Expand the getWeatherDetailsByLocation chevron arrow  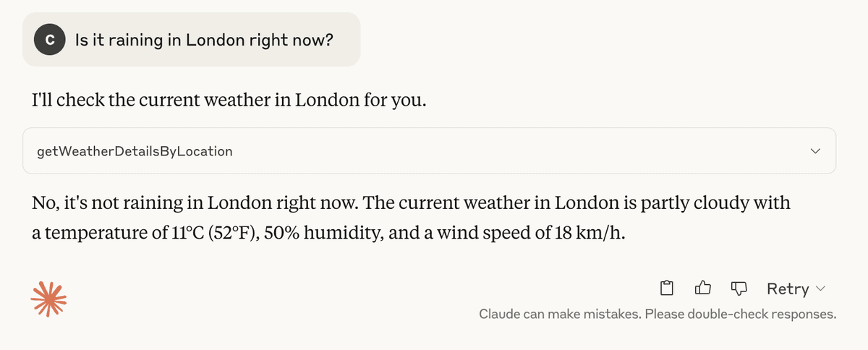click(816, 151)
